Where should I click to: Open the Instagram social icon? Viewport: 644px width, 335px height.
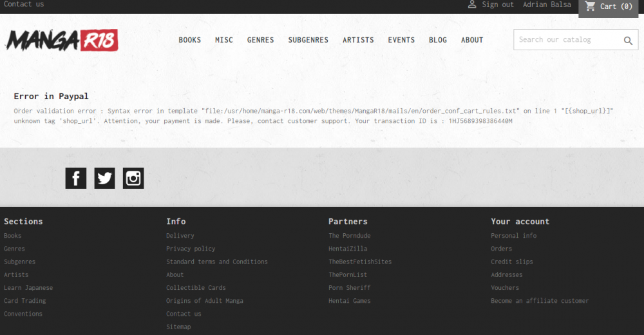[x=133, y=178]
